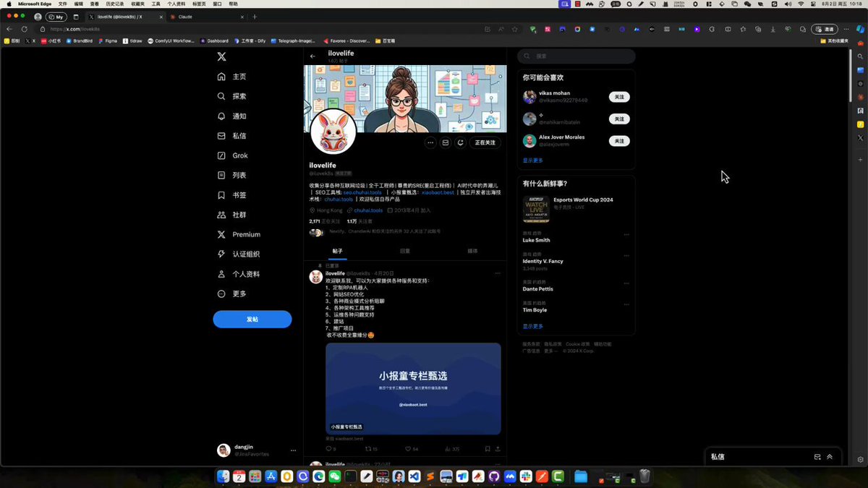Viewport: 868px width, 488px height.
Task: Click 显示更多 under trends list
Action: click(533, 326)
